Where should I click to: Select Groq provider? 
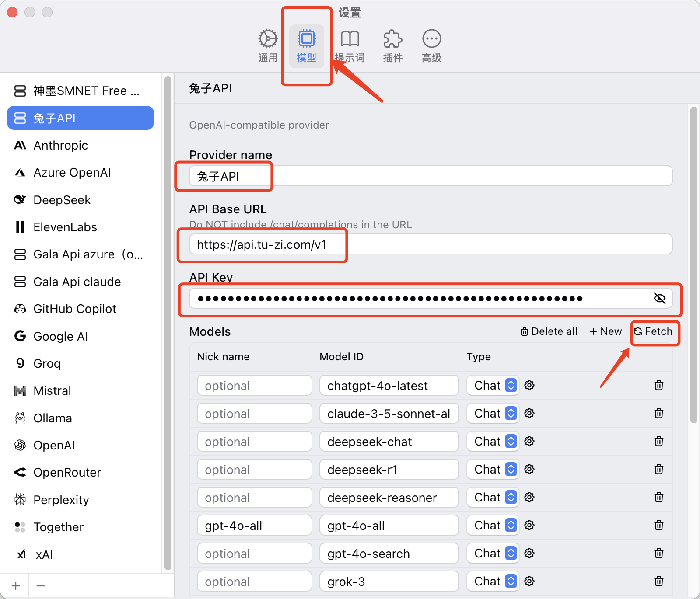point(80,363)
